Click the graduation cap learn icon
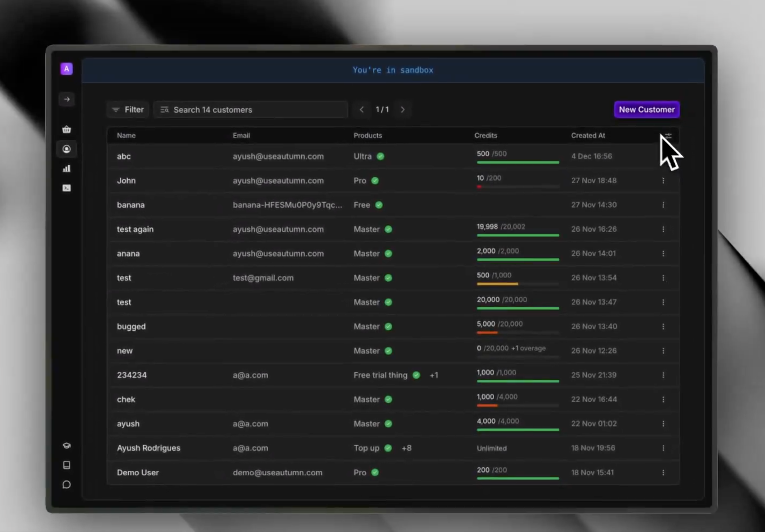Image resolution: width=765 pixels, height=532 pixels. (x=67, y=446)
